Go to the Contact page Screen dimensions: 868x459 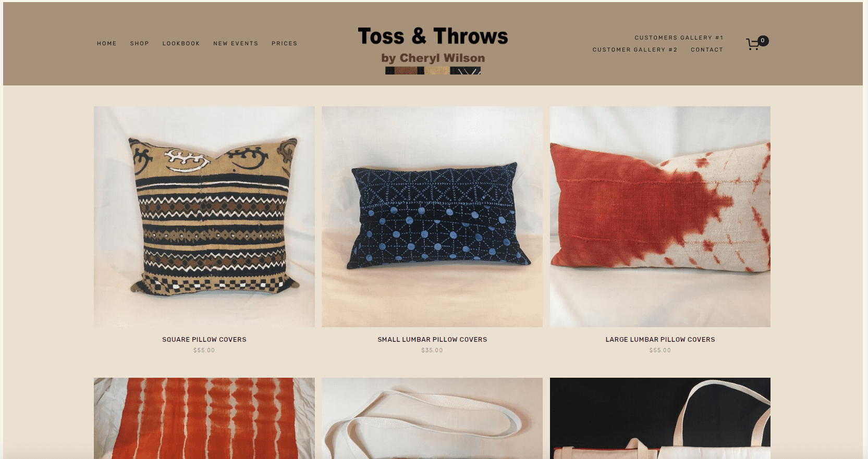[x=707, y=50]
